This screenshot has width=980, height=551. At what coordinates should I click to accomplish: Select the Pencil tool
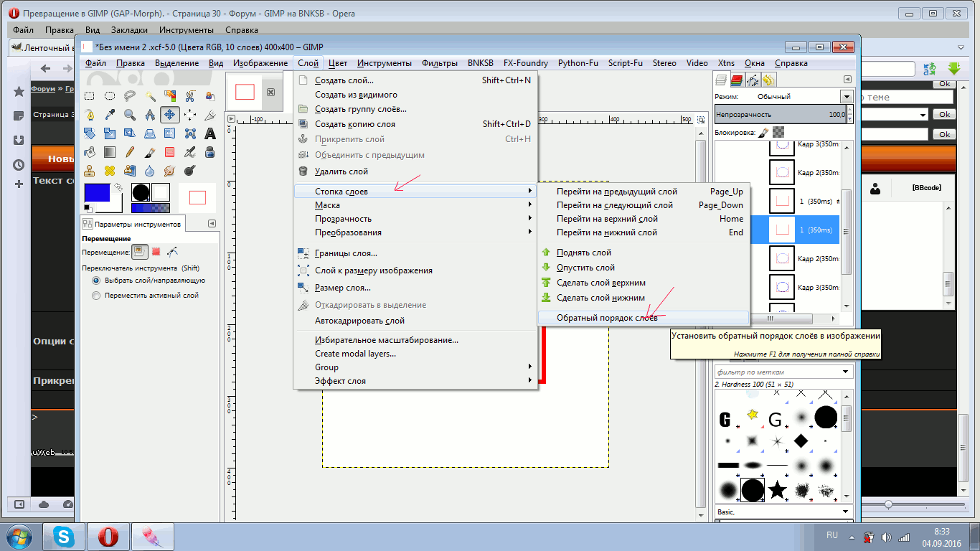pyautogui.click(x=130, y=152)
